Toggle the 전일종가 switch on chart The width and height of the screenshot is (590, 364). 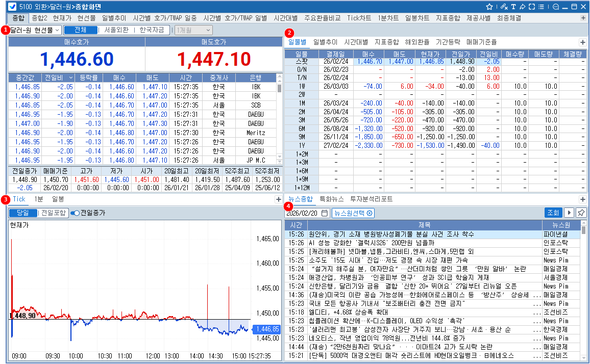[75, 213]
